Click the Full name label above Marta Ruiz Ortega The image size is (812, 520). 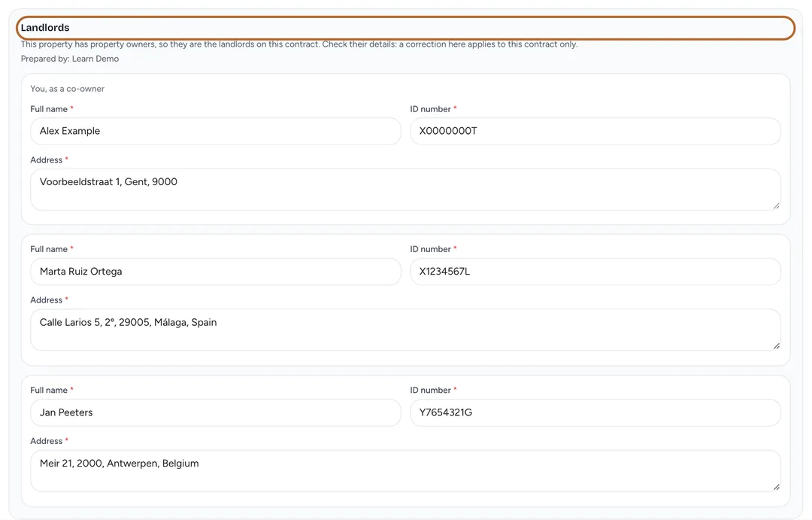[52, 249]
